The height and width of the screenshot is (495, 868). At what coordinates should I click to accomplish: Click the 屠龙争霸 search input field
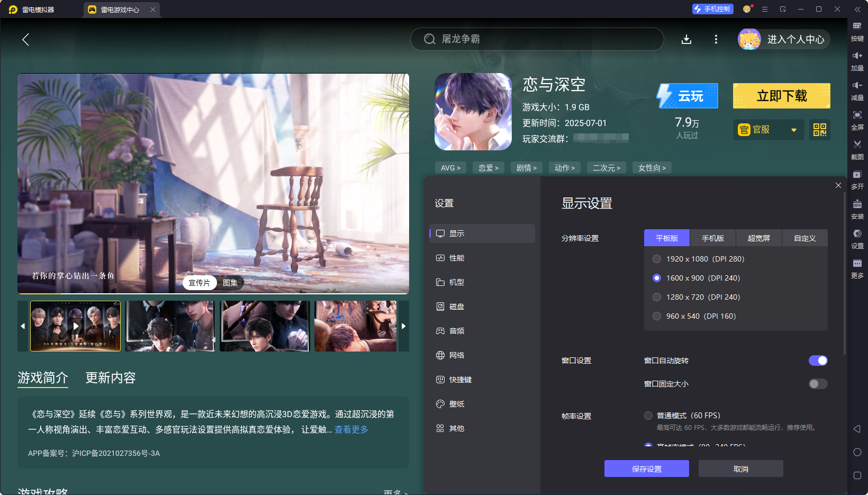click(537, 39)
